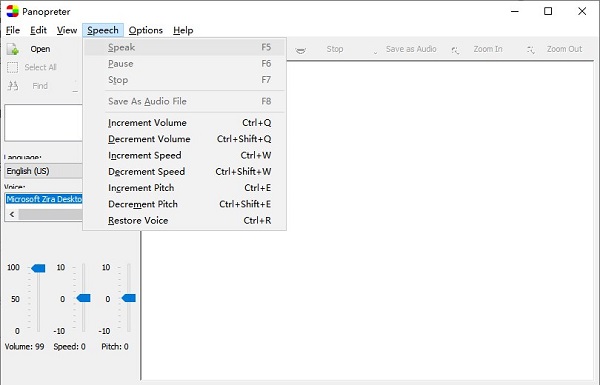Click the Speed slider thumb

click(x=83, y=298)
